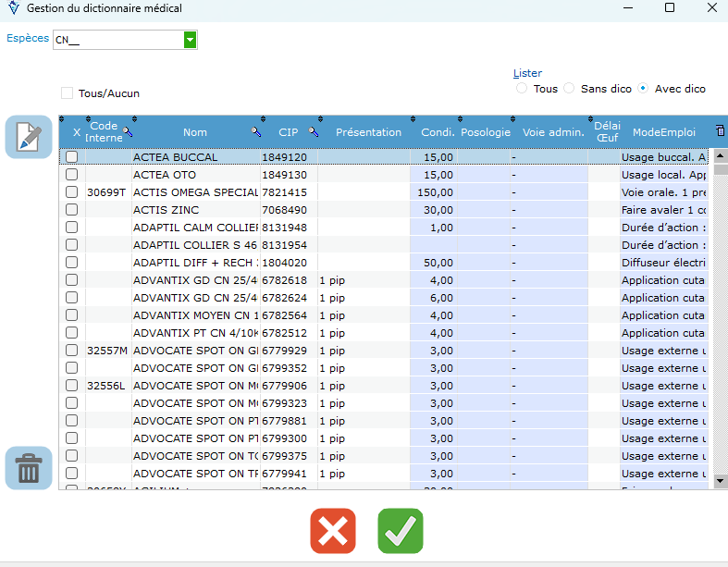The width and height of the screenshot is (728, 567).
Task: Click the Délai Œuf column header
Action: (x=608, y=132)
